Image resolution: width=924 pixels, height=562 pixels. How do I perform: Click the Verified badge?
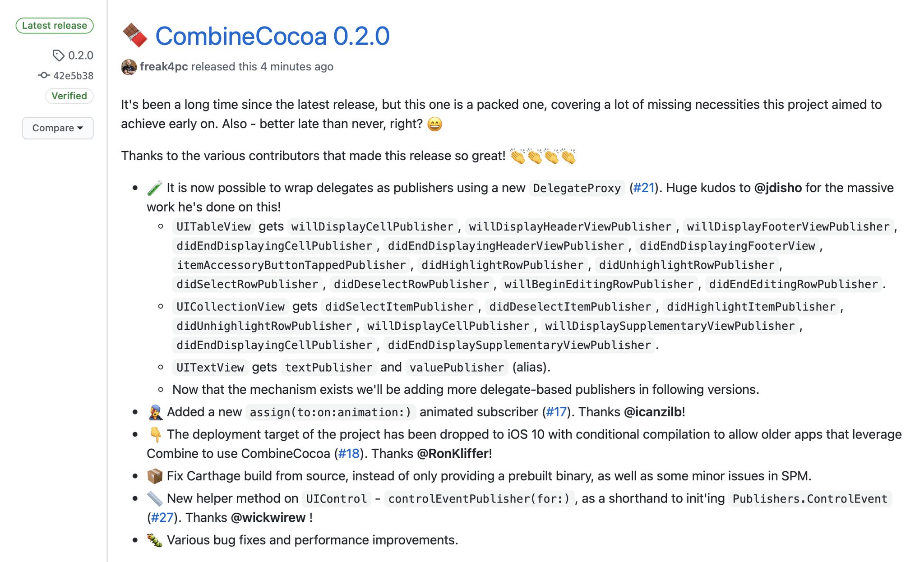69,96
